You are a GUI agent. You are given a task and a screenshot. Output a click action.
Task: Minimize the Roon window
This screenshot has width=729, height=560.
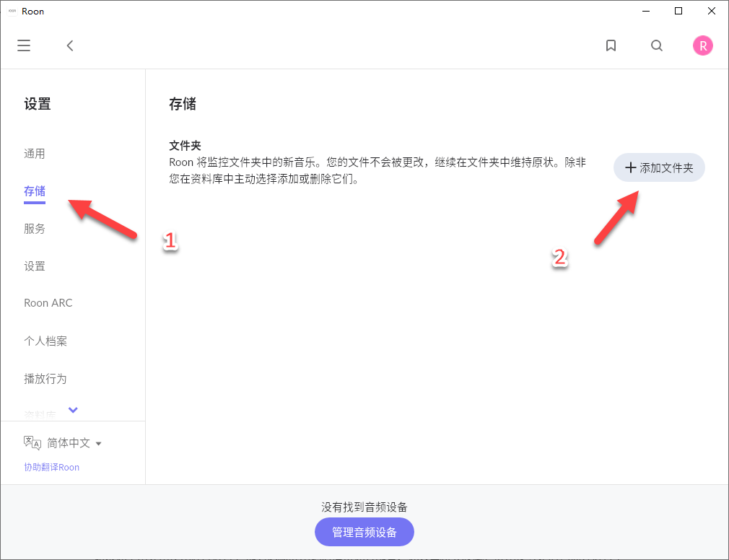(x=646, y=11)
